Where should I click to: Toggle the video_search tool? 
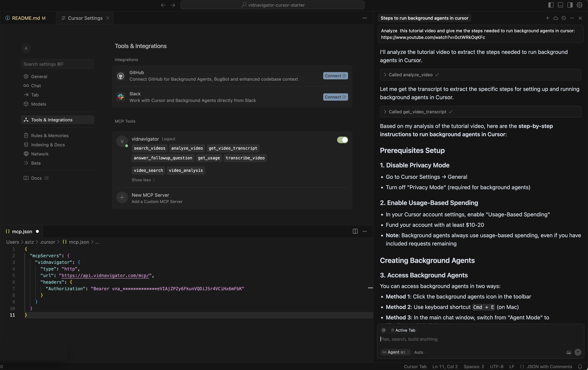pyautogui.click(x=148, y=170)
